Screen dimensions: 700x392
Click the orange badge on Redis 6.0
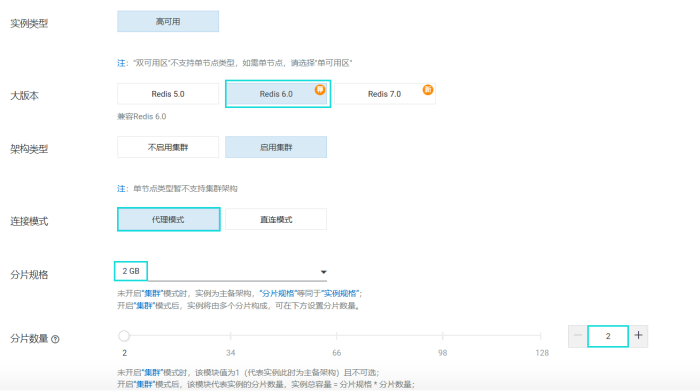coord(320,90)
